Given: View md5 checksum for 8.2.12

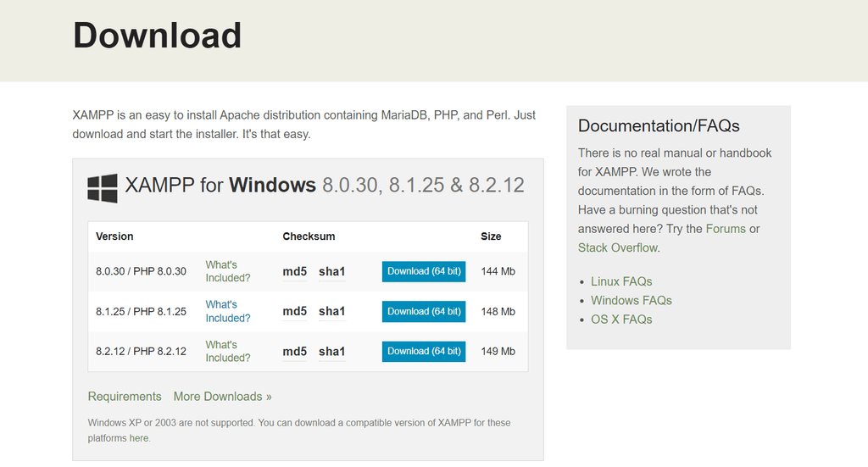Looking at the screenshot, I should tap(294, 352).
